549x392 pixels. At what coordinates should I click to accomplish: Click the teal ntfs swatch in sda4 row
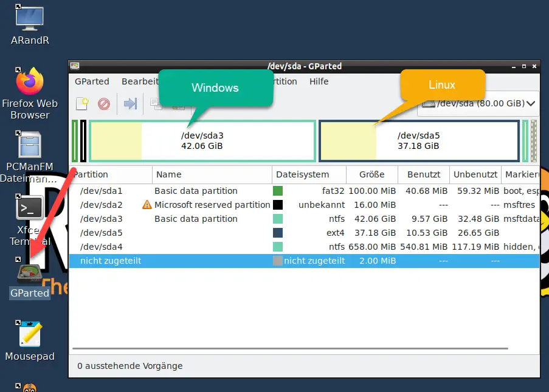tap(278, 247)
